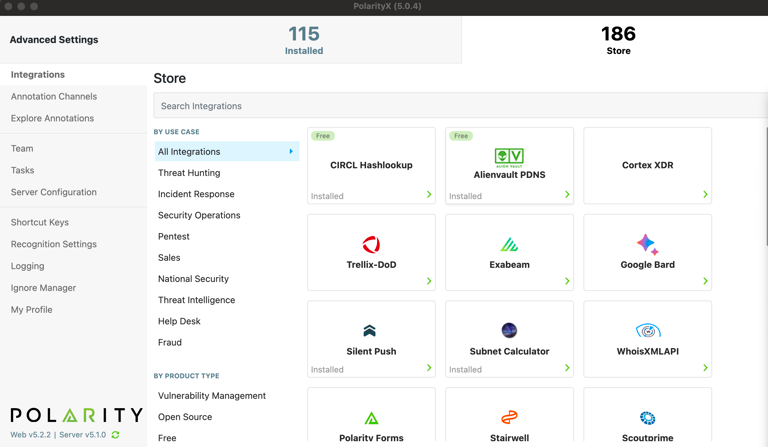This screenshot has width=768, height=447.
Task: Click the orange Stairwell logo
Action: tap(509, 417)
